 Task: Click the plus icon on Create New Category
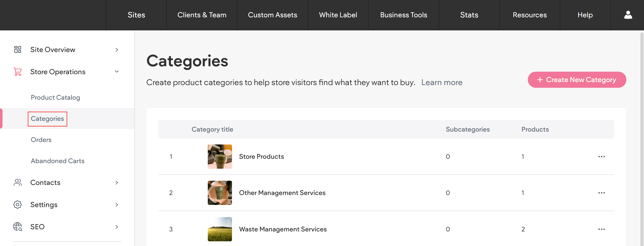tap(540, 80)
